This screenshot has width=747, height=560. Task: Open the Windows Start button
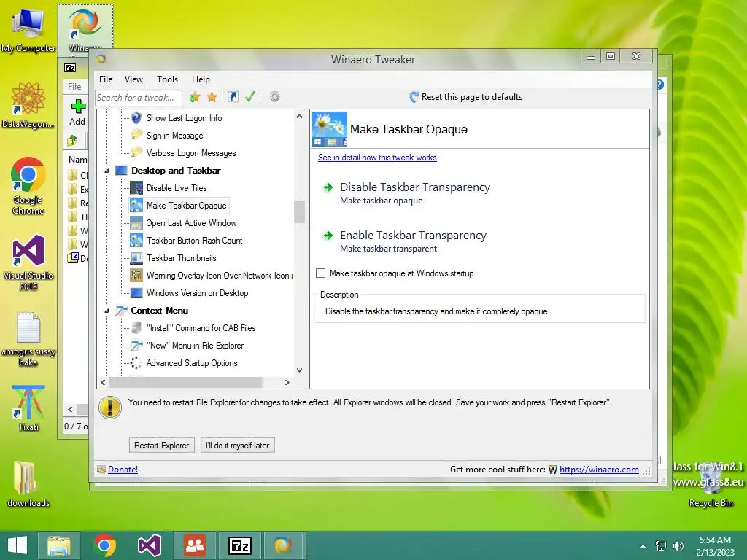[18, 545]
